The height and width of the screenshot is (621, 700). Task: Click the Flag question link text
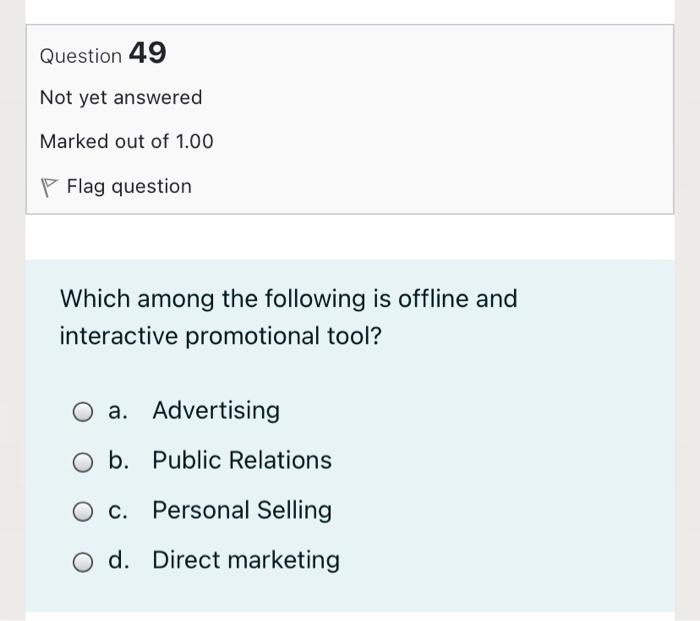129,187
